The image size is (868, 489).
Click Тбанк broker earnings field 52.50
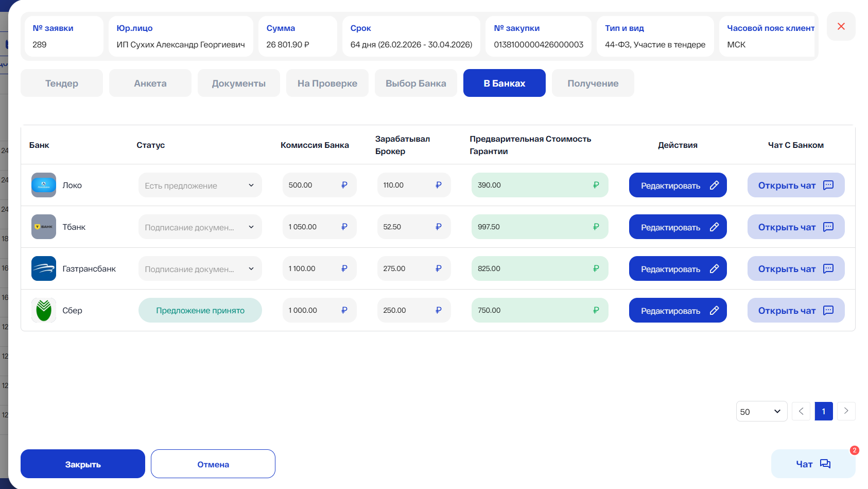(414, 227)
